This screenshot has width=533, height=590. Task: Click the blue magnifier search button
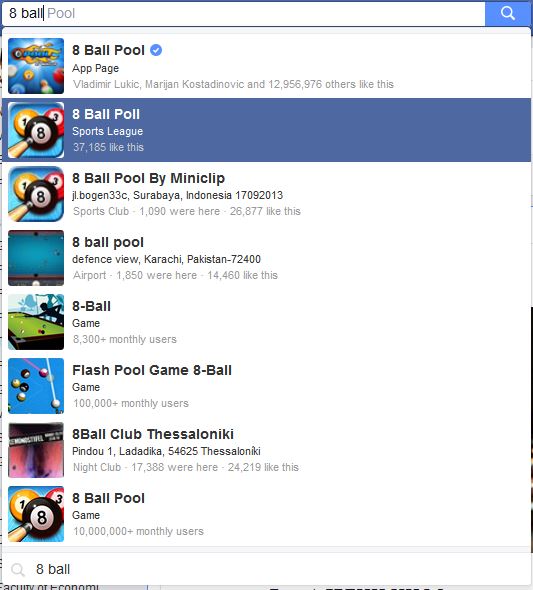pyautogui.click(x=508, y=13)
